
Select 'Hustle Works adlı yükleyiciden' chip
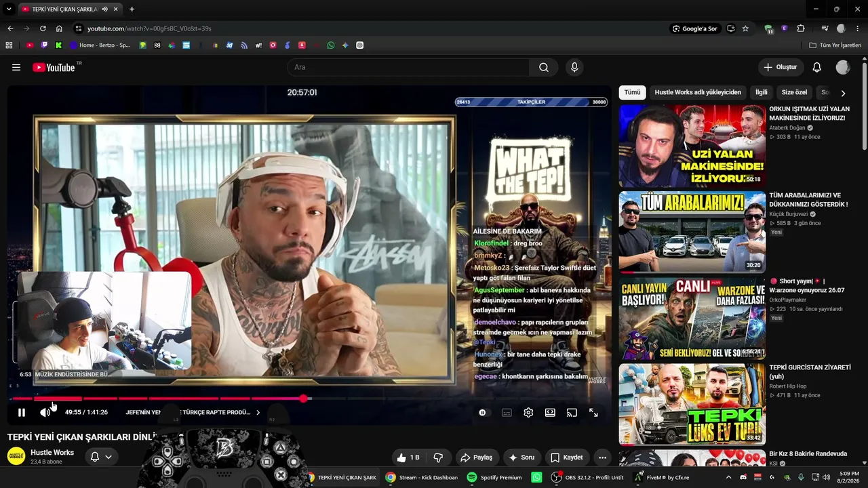coord(698,92)
